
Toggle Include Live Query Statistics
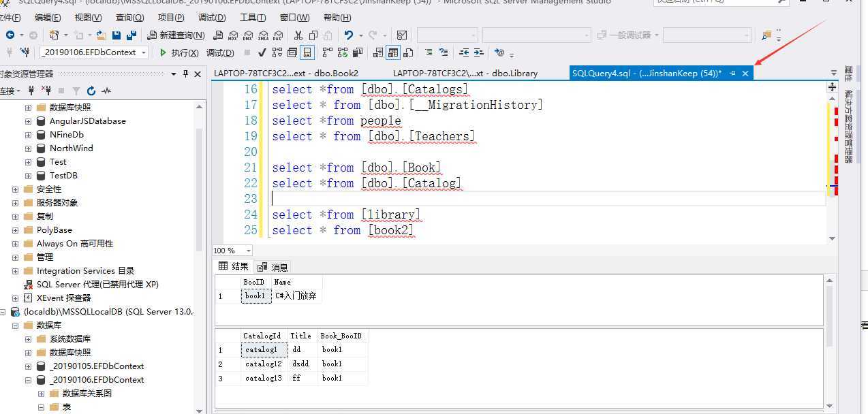[342, 52]
